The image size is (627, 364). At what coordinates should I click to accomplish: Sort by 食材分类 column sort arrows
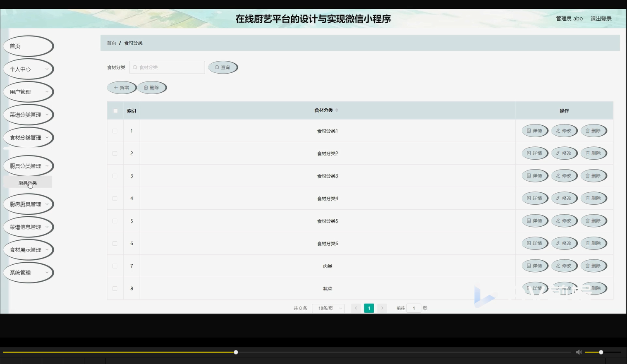[x=337, y=110]
